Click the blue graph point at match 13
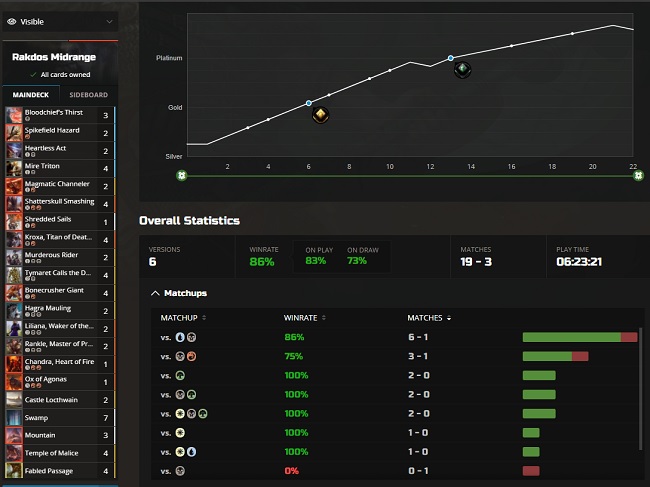The image size is (650, 487). [451, 58]
